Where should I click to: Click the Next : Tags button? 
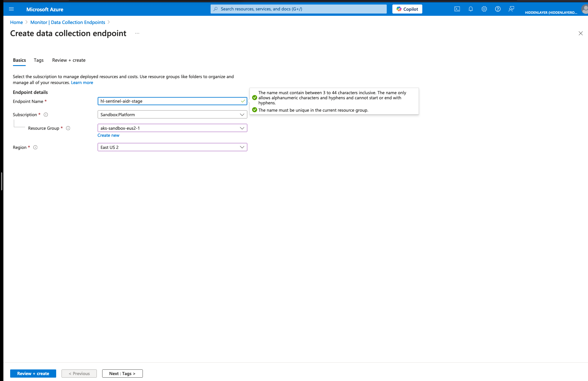tap(122, 373)
